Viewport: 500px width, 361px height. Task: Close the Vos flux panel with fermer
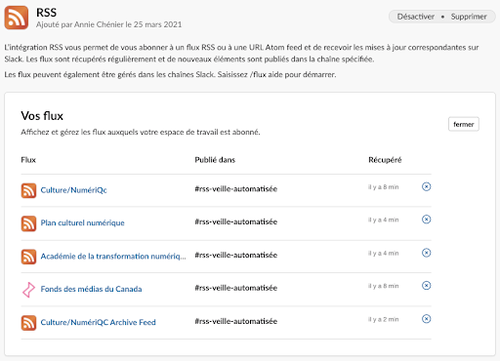pyautogui.click(x=463, y=124)
